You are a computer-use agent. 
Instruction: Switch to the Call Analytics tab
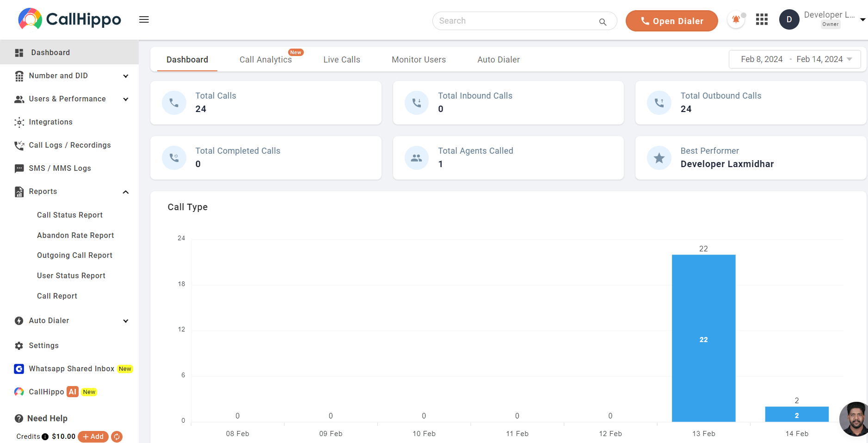pyautogui.click(x=265, y=60)
